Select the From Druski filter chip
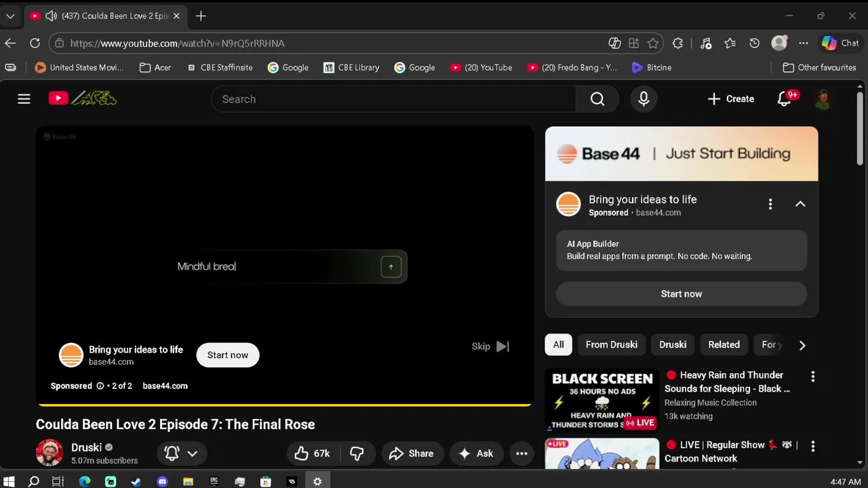 point(611,344)
